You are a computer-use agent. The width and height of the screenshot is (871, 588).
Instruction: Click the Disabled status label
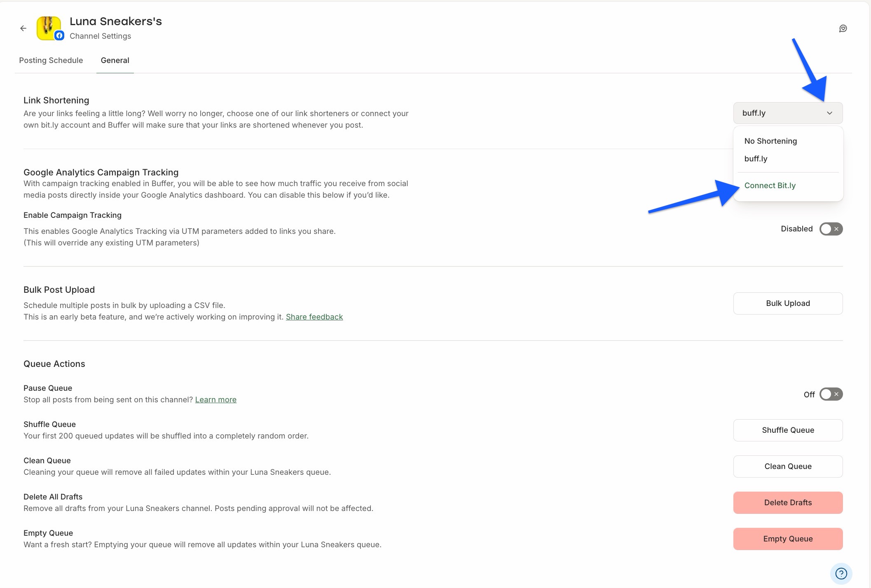click(x=796, y=229)
